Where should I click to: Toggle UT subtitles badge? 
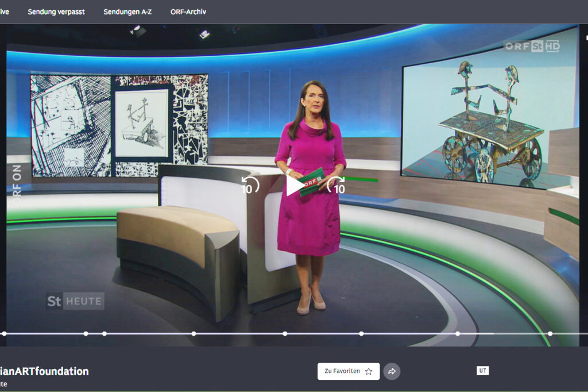click(x=483, y=371)
